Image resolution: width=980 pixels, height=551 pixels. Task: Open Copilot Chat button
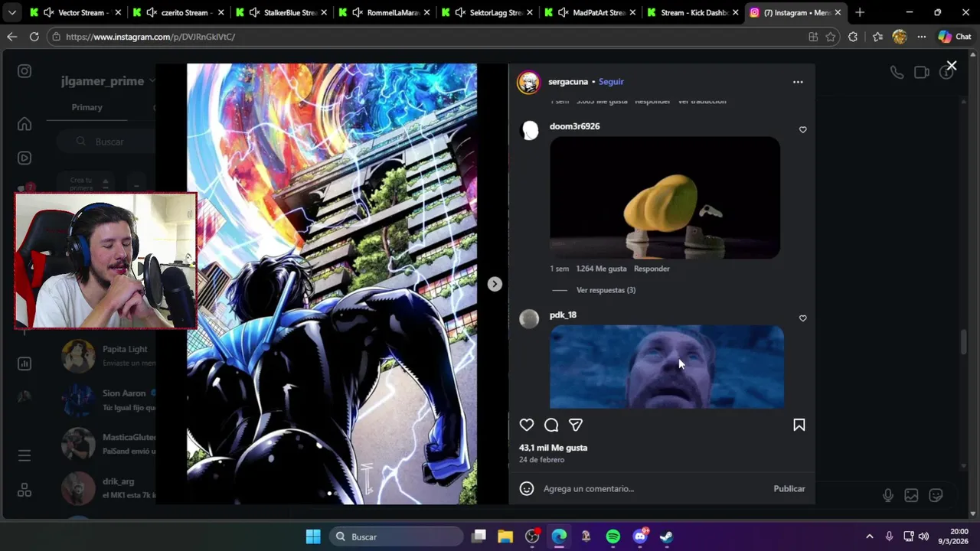coord(954,37)
